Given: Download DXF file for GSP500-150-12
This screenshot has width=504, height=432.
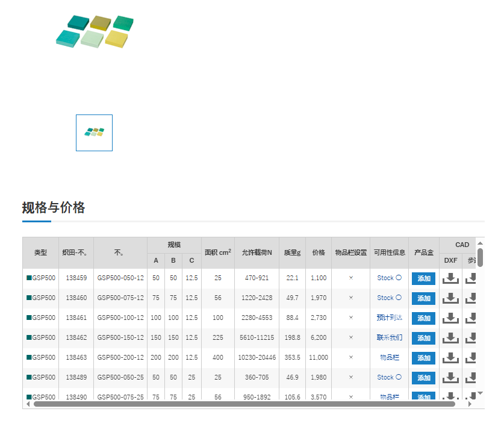Looking at the screenshot, I should (450, 338).
